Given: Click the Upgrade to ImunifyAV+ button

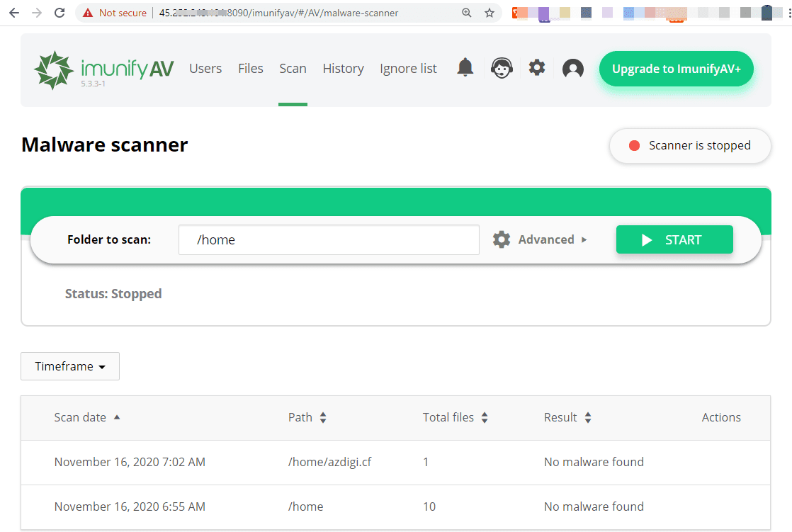Looking at the screenshot, I should tap(675, 69).
